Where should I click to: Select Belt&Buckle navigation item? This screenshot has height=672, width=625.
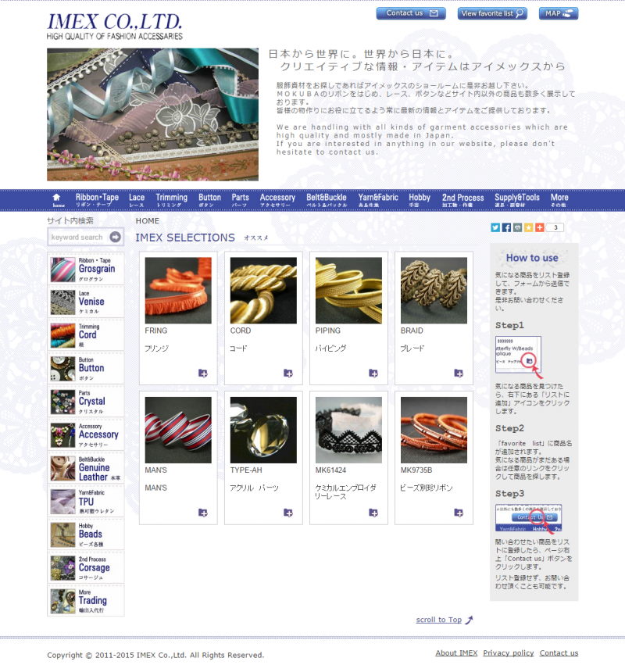click(x=327, y=200)
